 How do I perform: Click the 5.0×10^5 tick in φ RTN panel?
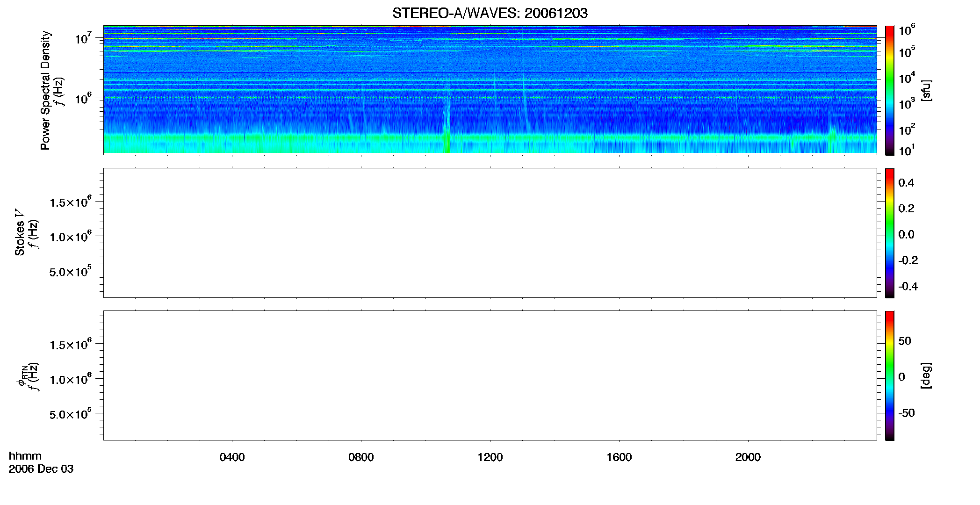71,414
